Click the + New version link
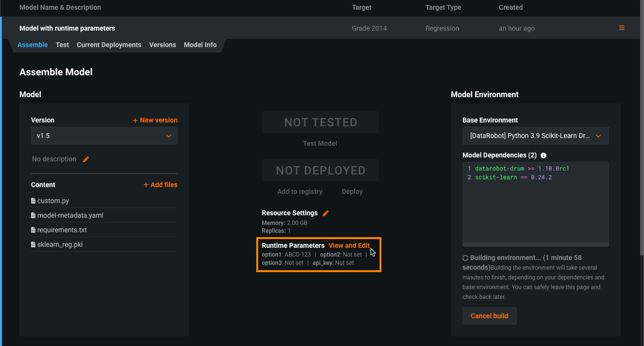 click(x=155, y=120)
